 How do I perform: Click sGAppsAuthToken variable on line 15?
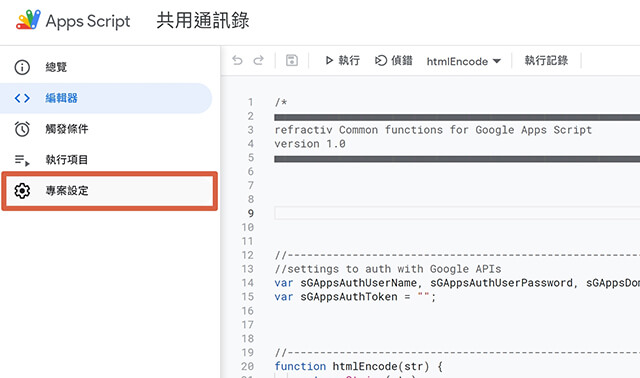[349, 297]
